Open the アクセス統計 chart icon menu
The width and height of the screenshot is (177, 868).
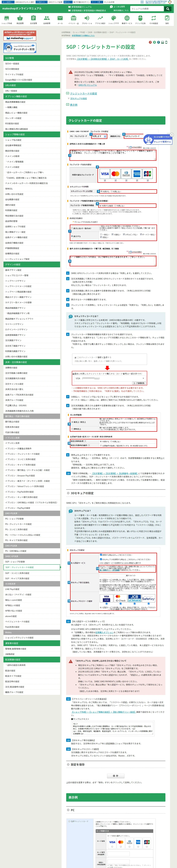(x=100, y=20)
